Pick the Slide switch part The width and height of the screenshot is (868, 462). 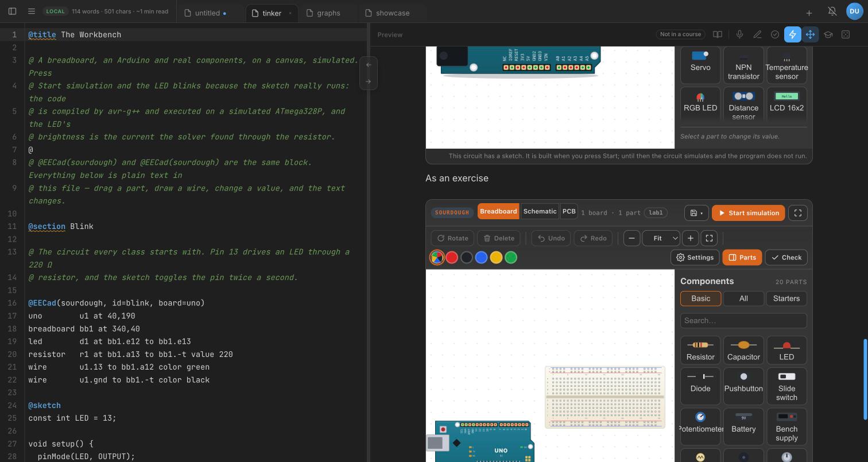click(786, 386)
